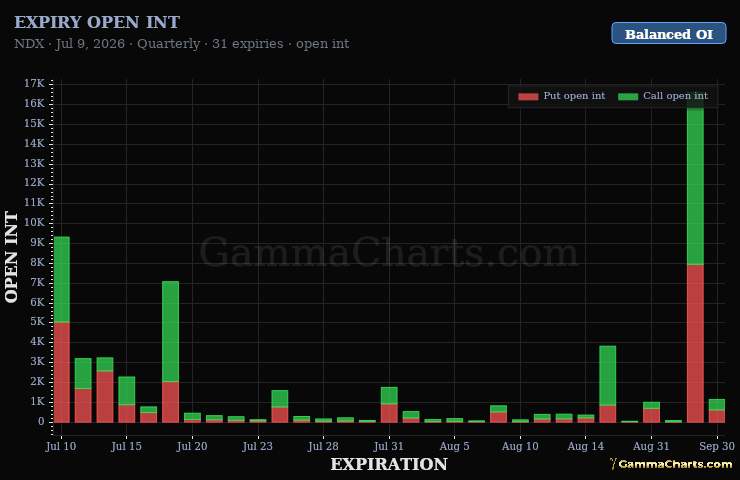
Task: Click the Aug 5 axis label
Action: (454, 446)
